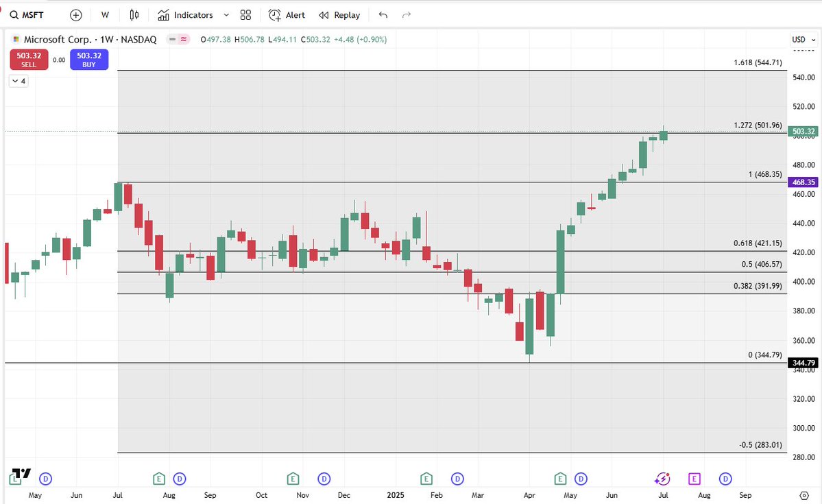Open the earnings E marker before Nov 2024
The height and width of the screenshot is (504, 822).
(293, 479)
